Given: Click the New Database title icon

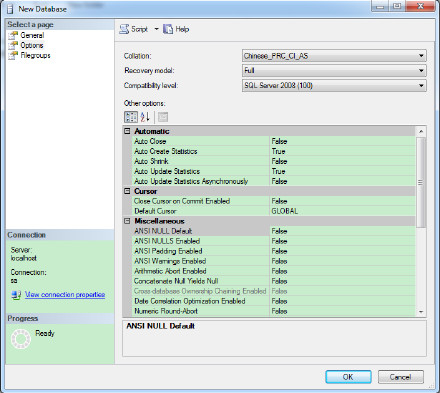Looking at the screenshot, I should (x=11, y=9).
